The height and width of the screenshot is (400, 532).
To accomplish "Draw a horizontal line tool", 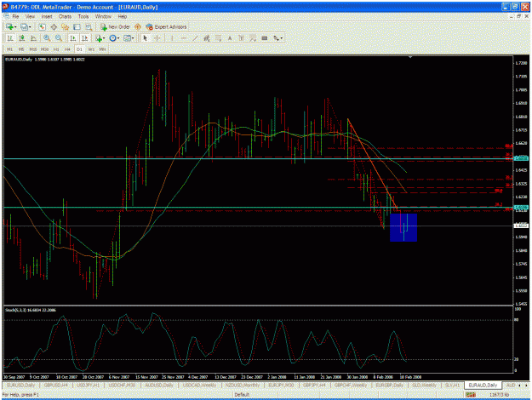I will click(184, 38).
